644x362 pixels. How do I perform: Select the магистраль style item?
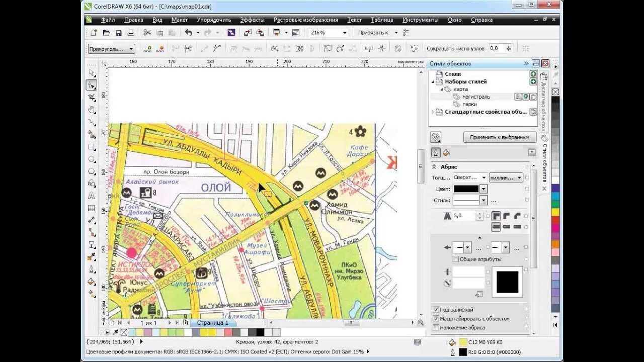[x=476, y=97]
